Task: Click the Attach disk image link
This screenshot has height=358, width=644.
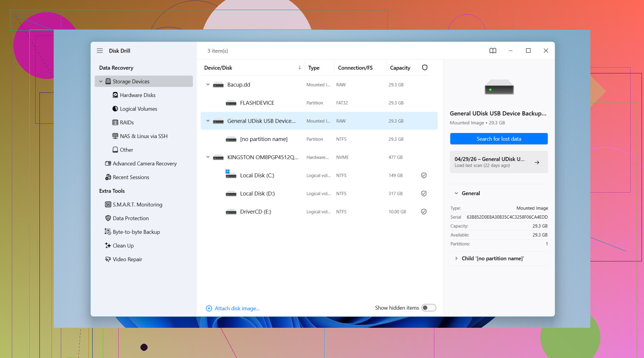Action: pos(237,308)
